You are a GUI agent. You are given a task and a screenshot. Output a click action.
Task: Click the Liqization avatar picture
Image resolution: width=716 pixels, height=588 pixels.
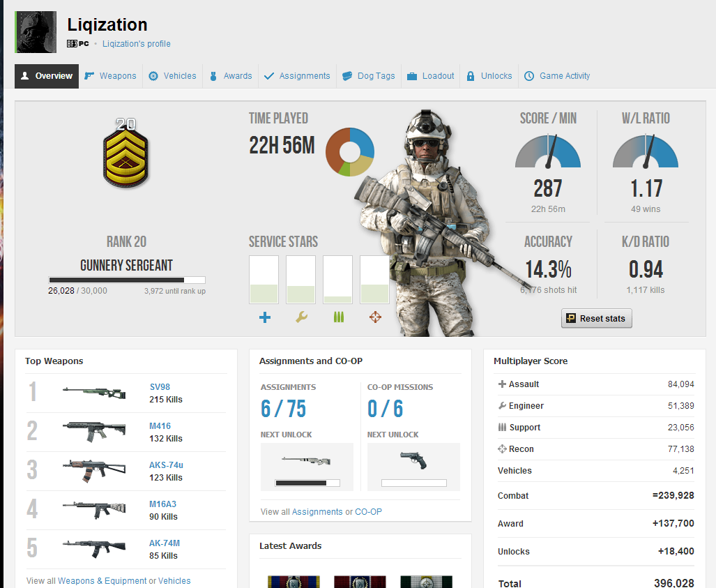(36, 32)
